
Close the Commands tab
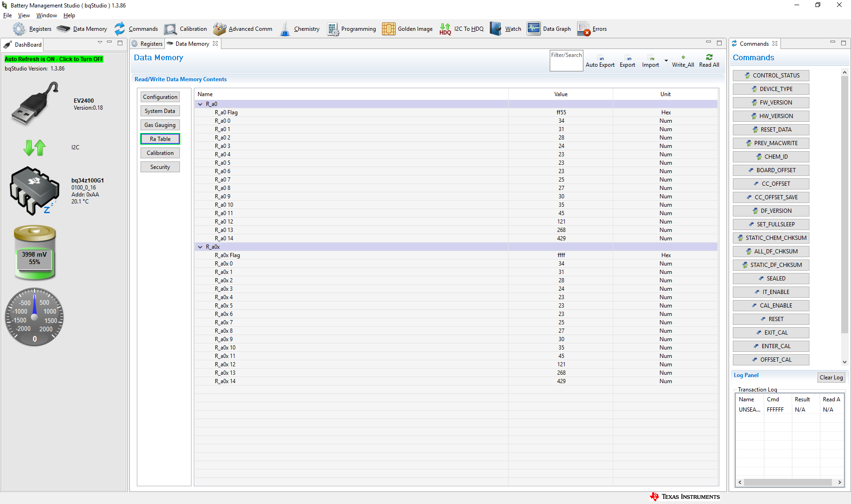click(775, 43)
